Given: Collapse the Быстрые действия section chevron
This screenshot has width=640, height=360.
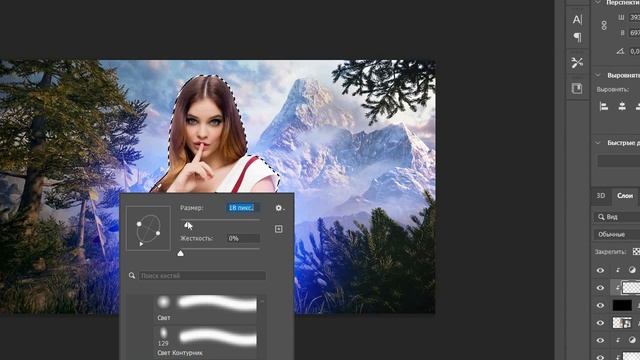Looking at the screenshot, I should coord(598,142).
